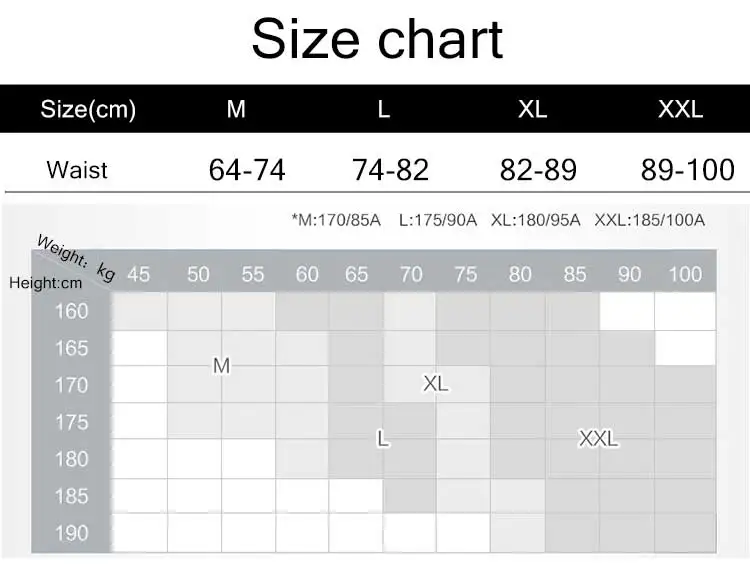The image size is (750, 567).
Task: Click the XL column header
Action: pyautogui.click(x=532, y=109)
